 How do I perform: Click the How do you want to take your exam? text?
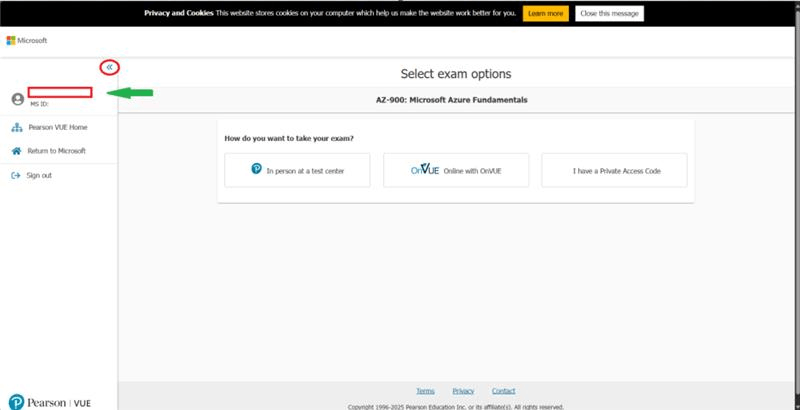pos(289,138)
